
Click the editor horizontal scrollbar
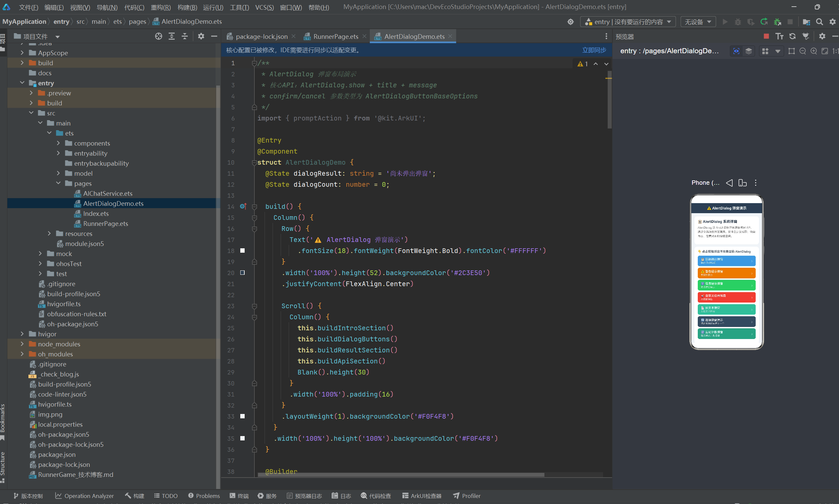pyautogui.click(x=401, y=475)
